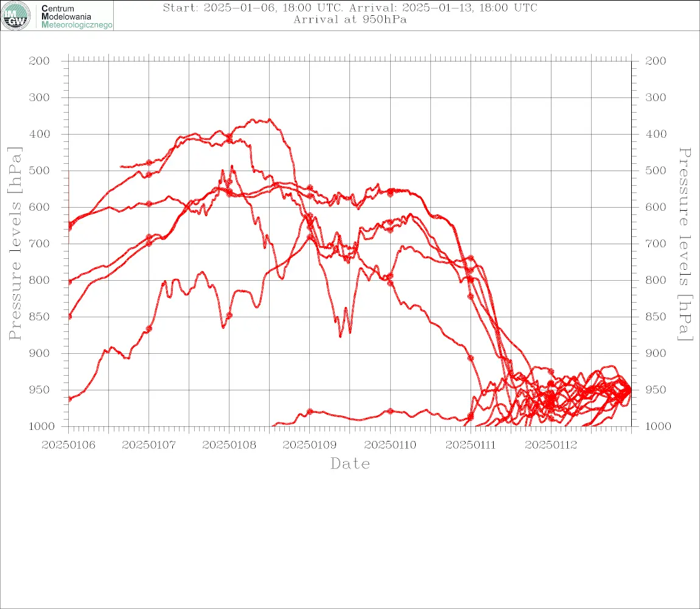700x609 pixels.
Task: Click right axis tick label 950
Action: [x=656, y=390]
